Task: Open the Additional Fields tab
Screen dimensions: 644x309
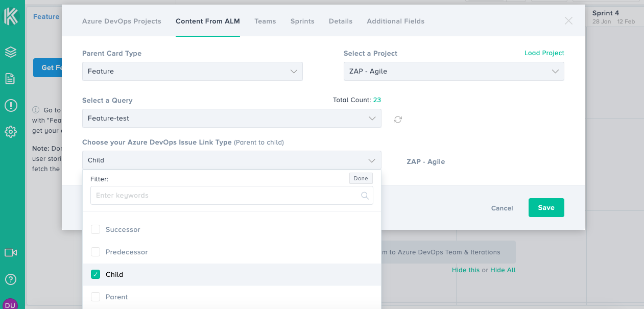Action: pos(395,21)
